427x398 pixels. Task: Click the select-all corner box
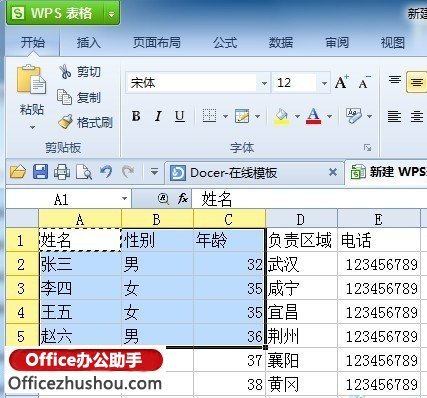(x=22, y=219)
